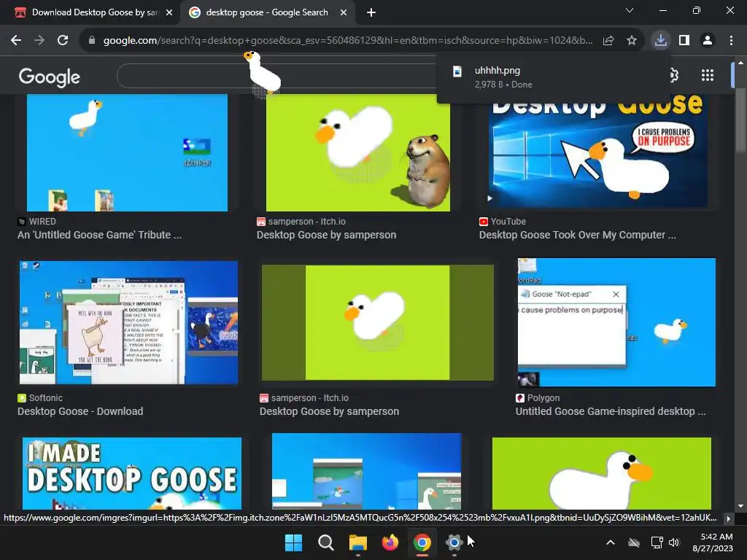The image size is (747, 560).
Task: Click the cloud sync tray icon
Action: pyautogui.click(x=634, y=542)
